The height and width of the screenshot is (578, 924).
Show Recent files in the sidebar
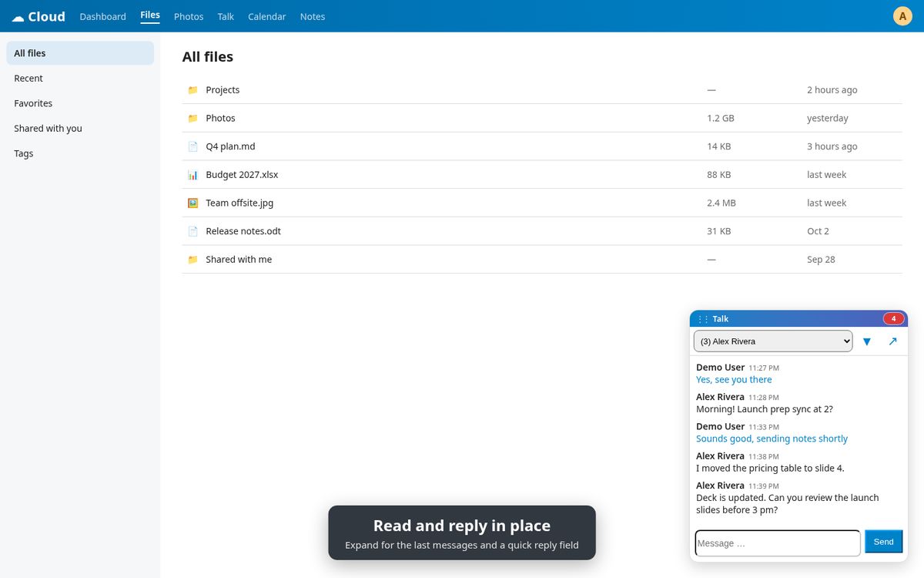(x=80, y=79)
